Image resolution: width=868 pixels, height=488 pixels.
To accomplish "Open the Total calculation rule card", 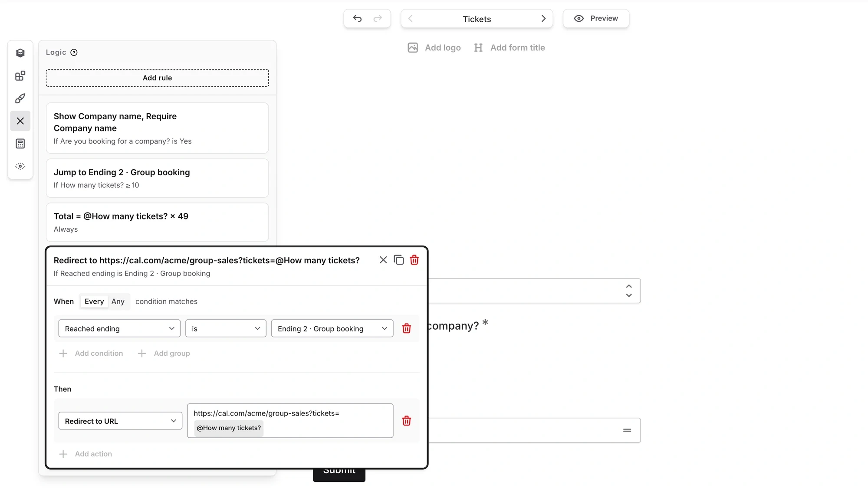I will [x=158, y=222].
